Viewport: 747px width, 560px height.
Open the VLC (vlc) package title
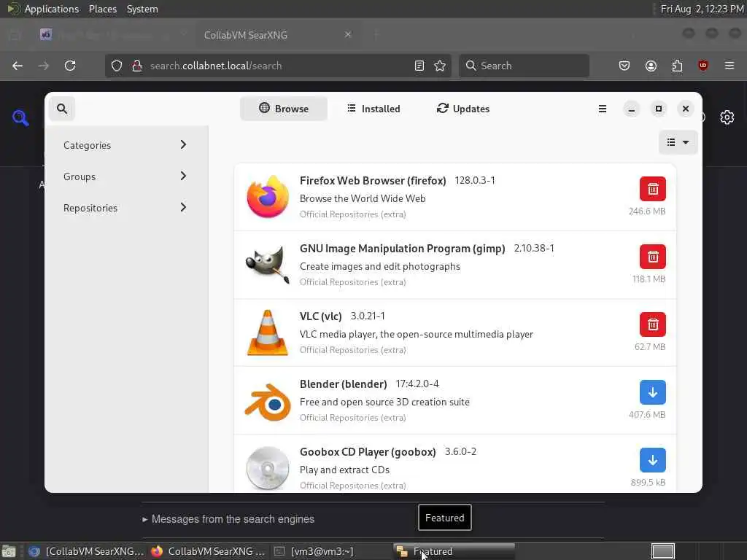[321, 316]
